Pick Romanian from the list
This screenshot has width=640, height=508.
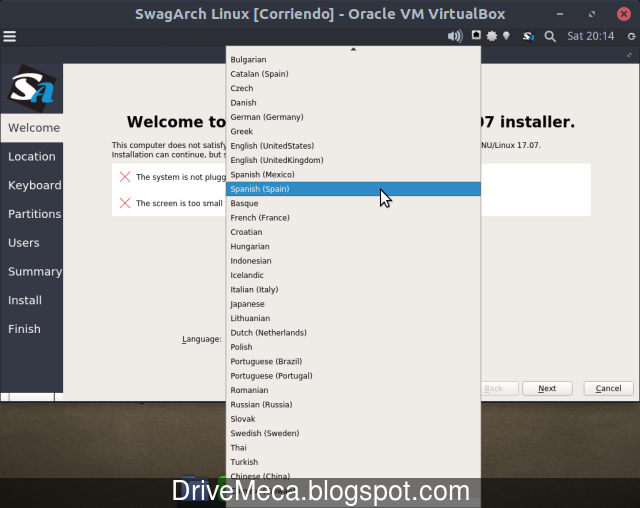(353, 390)
